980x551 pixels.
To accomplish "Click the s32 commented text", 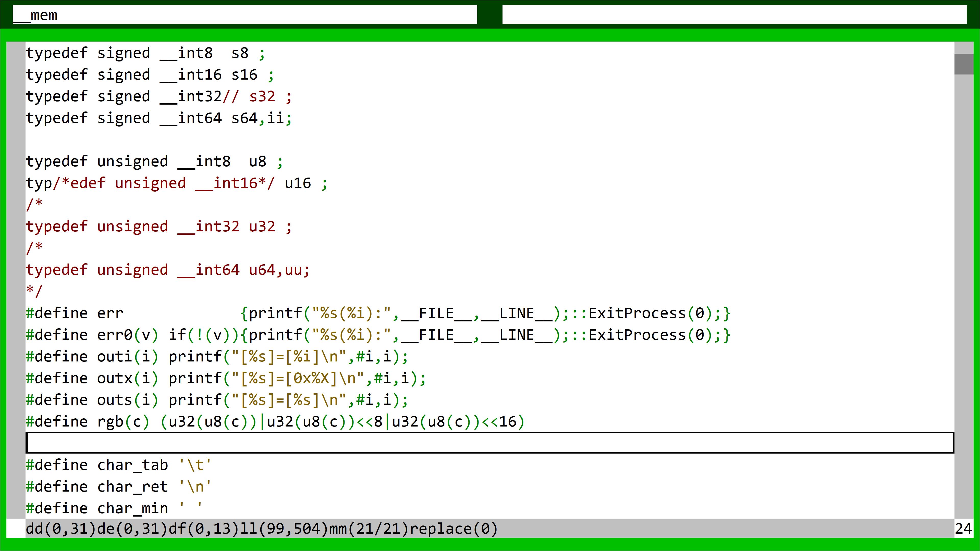I will click(x=262, y=97).
